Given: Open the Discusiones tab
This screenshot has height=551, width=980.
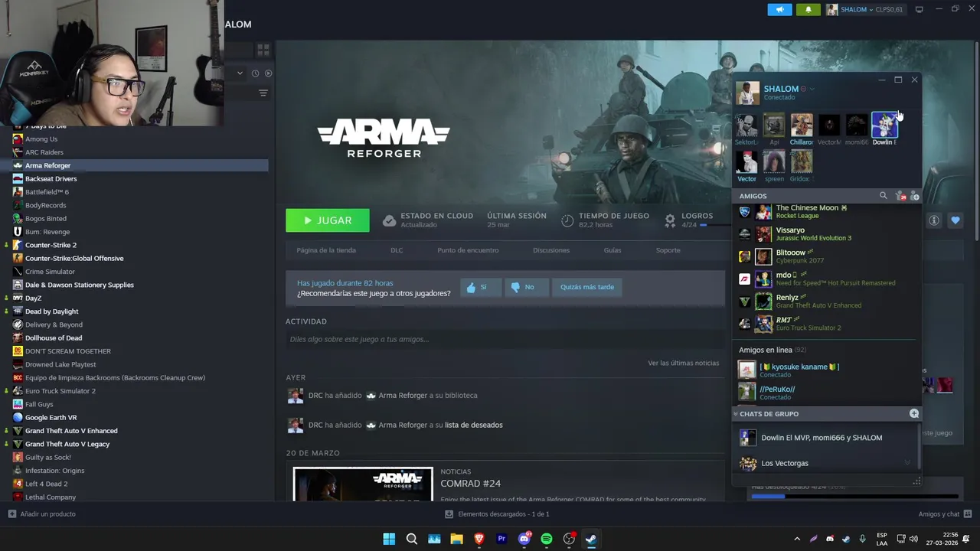Looking at the screenshot, I should click(x=551, y=250).
